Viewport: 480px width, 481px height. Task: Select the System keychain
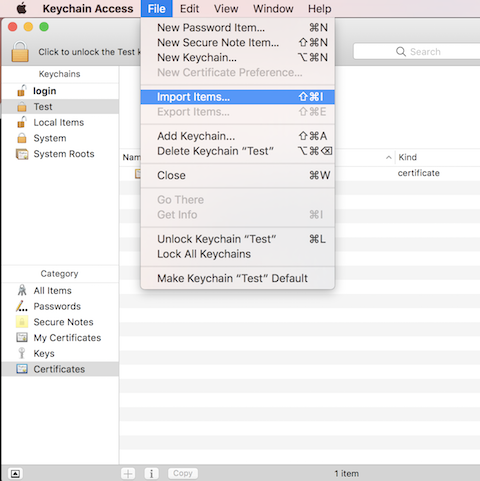click(x=60, y=138)
